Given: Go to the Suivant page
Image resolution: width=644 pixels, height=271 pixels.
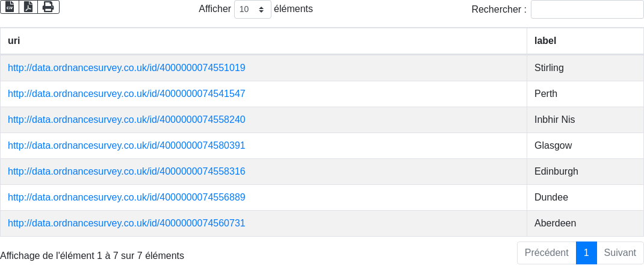Looking at the screenshot, I should (620, 253).
